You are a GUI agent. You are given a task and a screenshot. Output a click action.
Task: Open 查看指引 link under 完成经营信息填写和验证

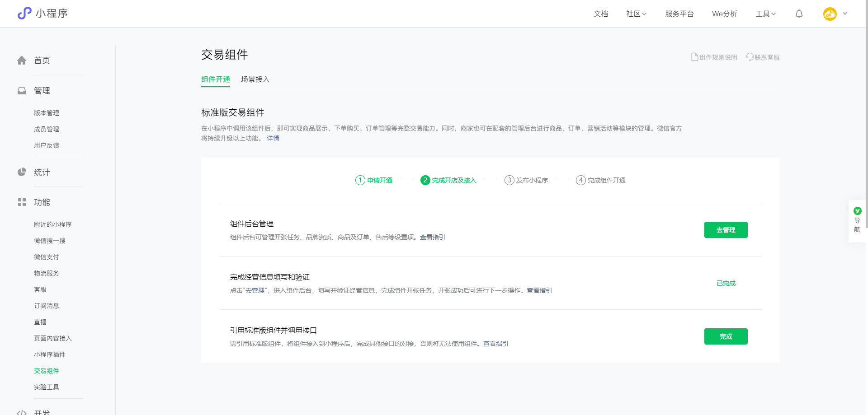539,290
